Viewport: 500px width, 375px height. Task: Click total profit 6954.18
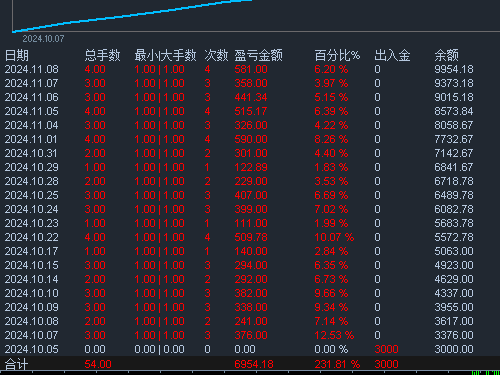(x=254, y=364)
